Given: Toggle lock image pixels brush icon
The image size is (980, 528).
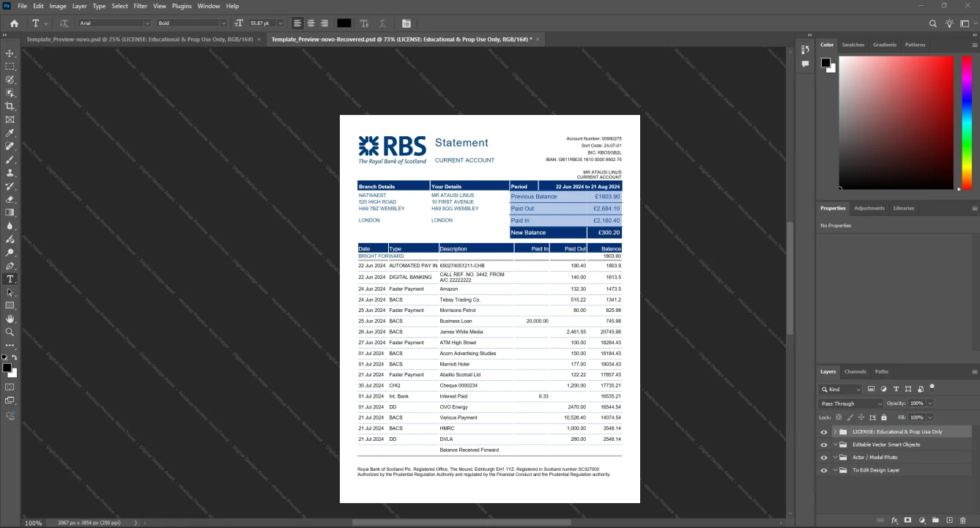Looking at the screenshot, I should pos(850,417).
